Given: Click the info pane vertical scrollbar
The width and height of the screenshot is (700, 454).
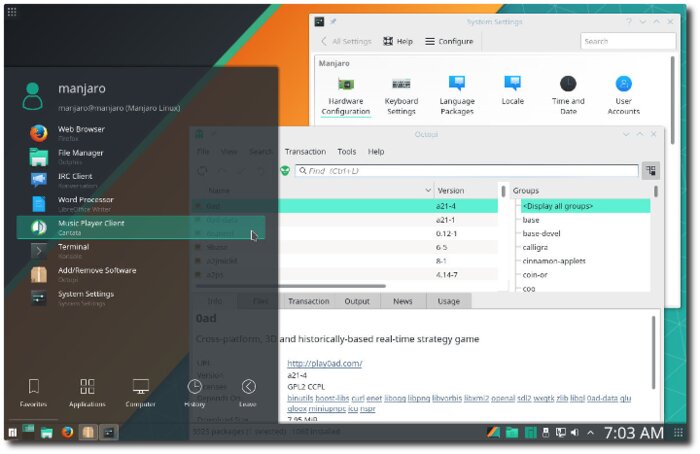Looking at the screenshot, I should pos(653,353).
